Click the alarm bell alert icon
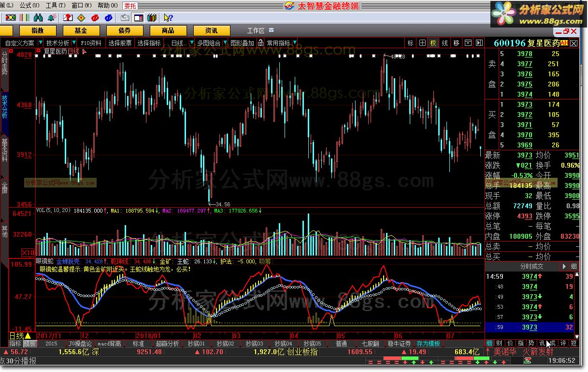588x372 pixels. (x=51, y=18)
